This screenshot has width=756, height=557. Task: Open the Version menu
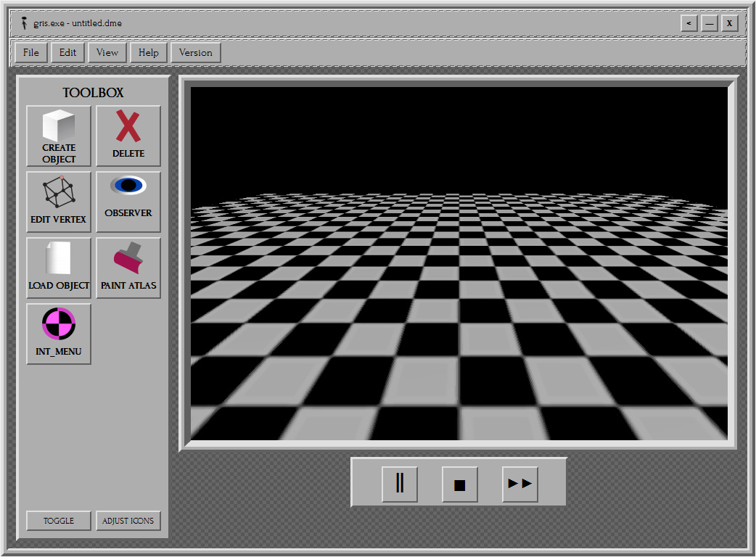[196, 53]
